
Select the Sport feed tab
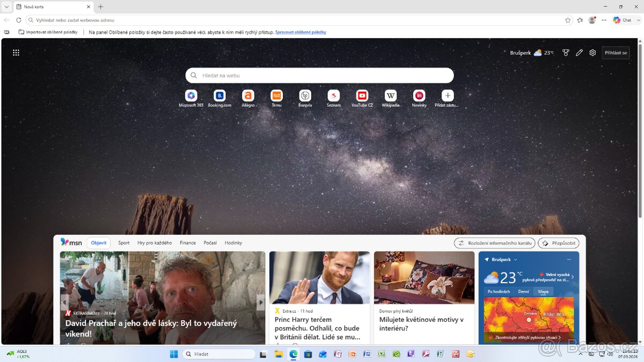point(124,243)
